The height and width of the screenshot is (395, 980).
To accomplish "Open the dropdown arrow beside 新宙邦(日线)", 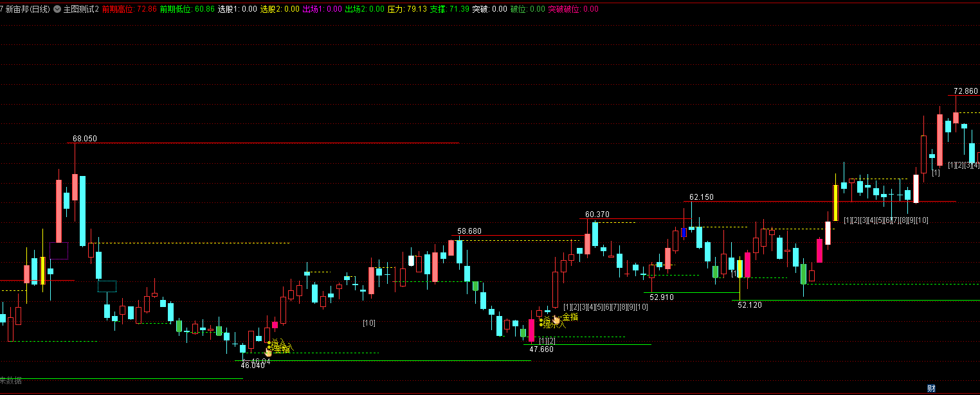I will 57,10.
